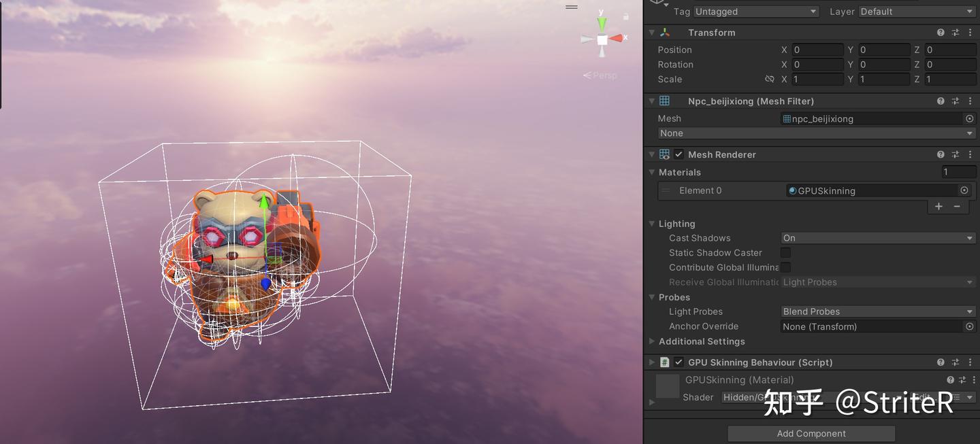
Task: Open Scene view options menu icon
Action: pos(572,7)
